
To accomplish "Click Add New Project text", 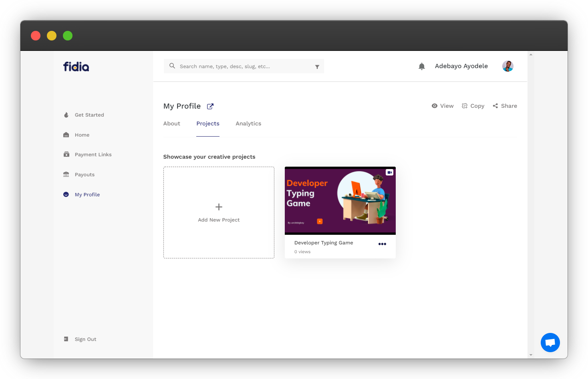I will (219, 220).
